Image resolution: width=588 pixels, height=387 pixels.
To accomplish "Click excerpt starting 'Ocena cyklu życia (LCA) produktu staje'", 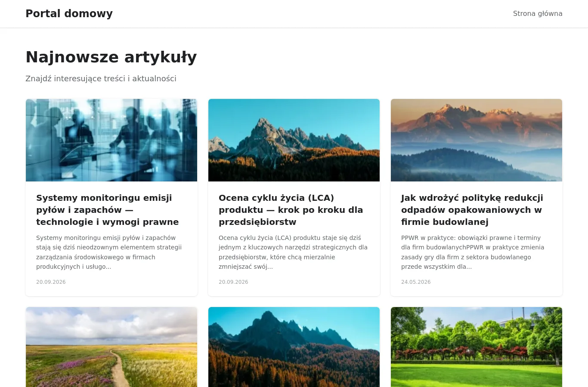I will 293,252.
